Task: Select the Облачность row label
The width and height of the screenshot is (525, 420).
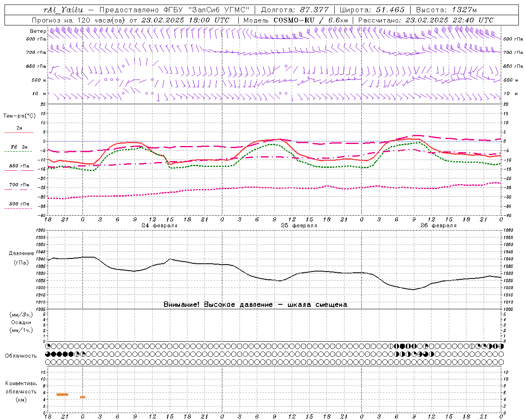Action: point(21,356)
